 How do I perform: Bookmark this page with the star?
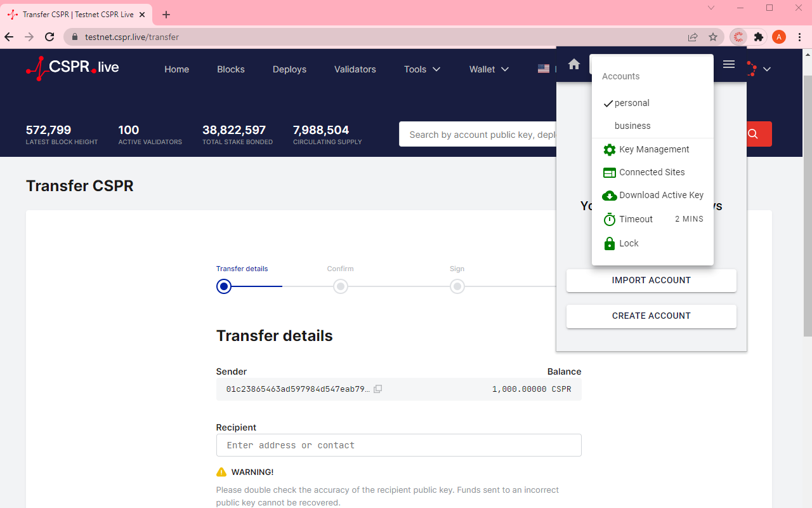[x=713, y=37]
